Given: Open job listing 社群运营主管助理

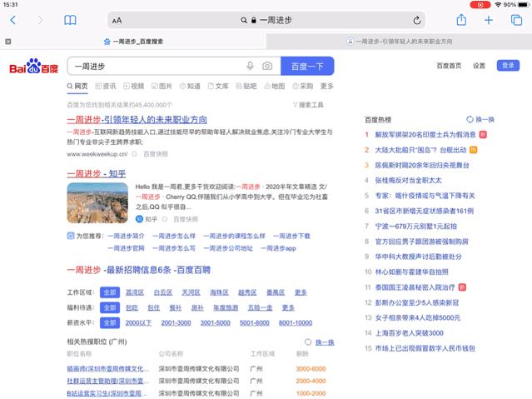Looking at the screenshot, I should [x=108, y=381].
